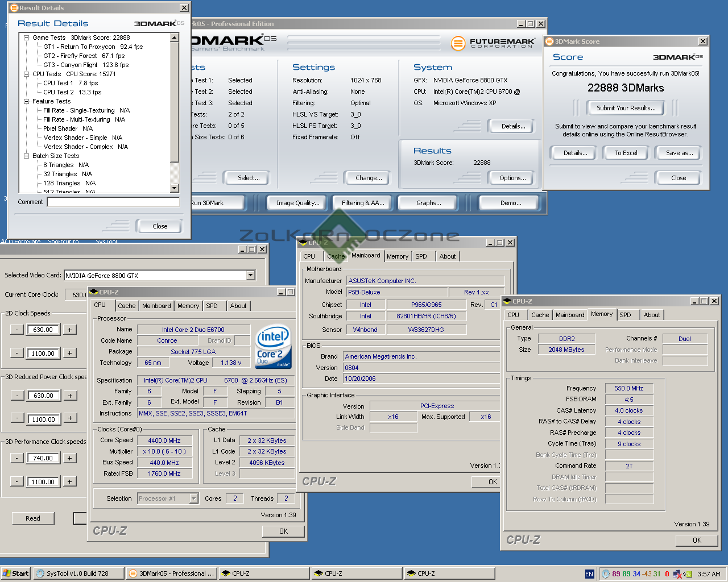Switch to 3DMark05 - Professional taskbar item
Image resolution: width=728 pixels, height=582 pixels.
pyautogui.click(x=172, y=573)
